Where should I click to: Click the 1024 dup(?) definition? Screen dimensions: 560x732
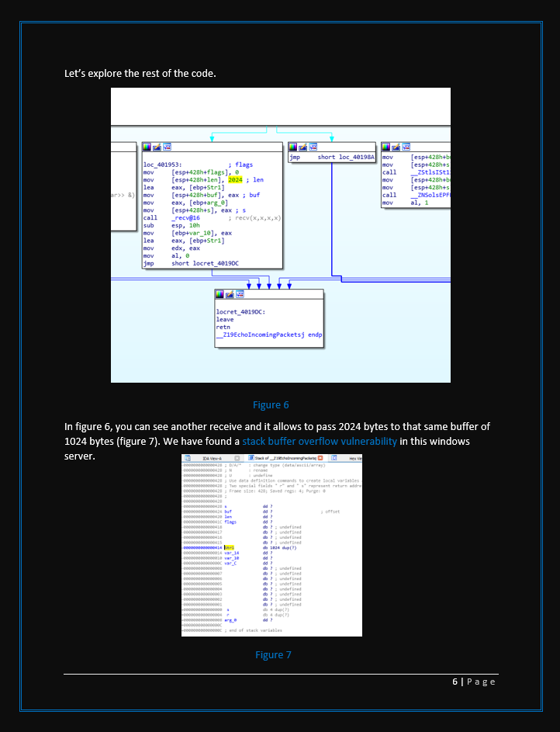click(283, 547)
